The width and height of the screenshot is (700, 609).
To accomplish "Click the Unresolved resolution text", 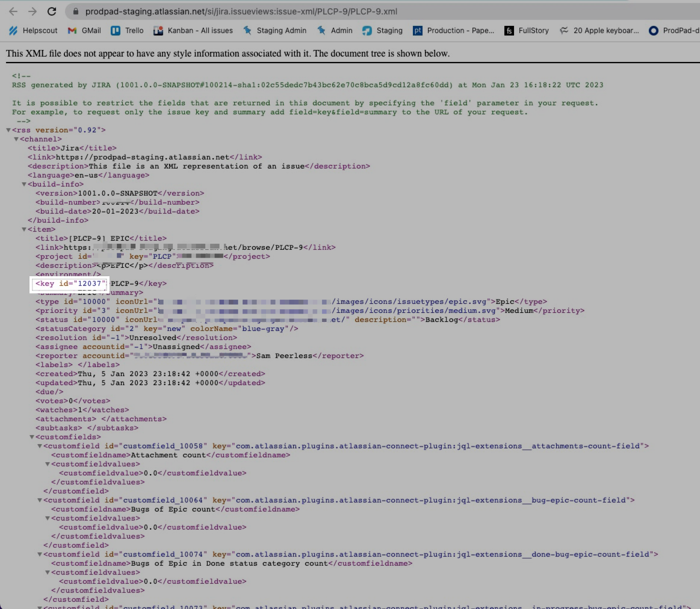I will point(153,338).
